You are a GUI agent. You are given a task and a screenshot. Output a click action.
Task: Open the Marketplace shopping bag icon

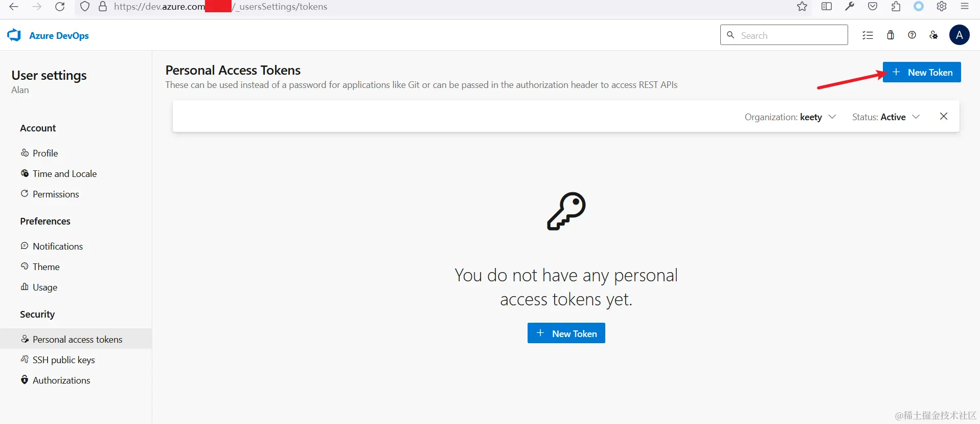891,35
